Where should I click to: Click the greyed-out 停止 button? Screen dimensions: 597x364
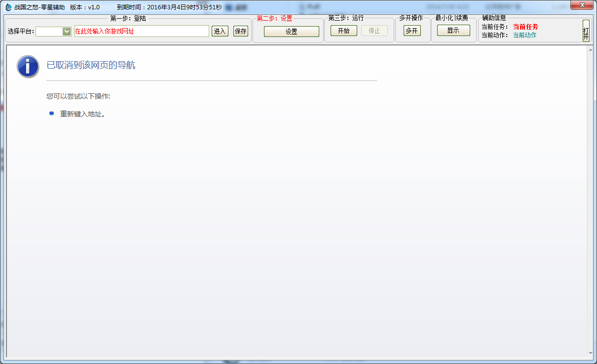tap(374, 31)
